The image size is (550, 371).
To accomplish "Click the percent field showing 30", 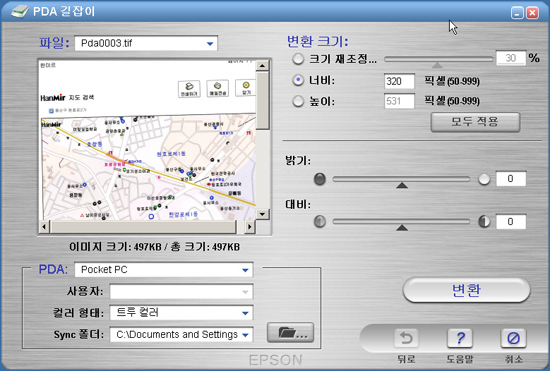I will [511, 58].
